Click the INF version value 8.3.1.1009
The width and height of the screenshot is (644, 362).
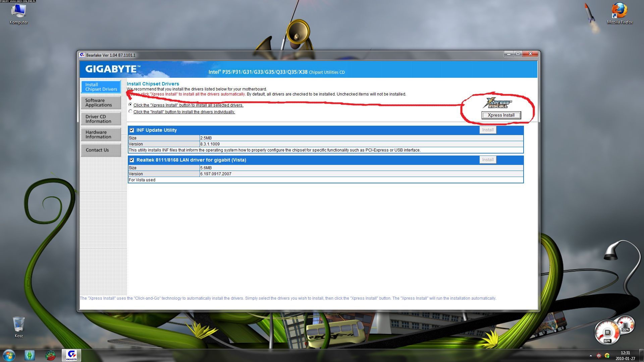click(x=210, y=144)
